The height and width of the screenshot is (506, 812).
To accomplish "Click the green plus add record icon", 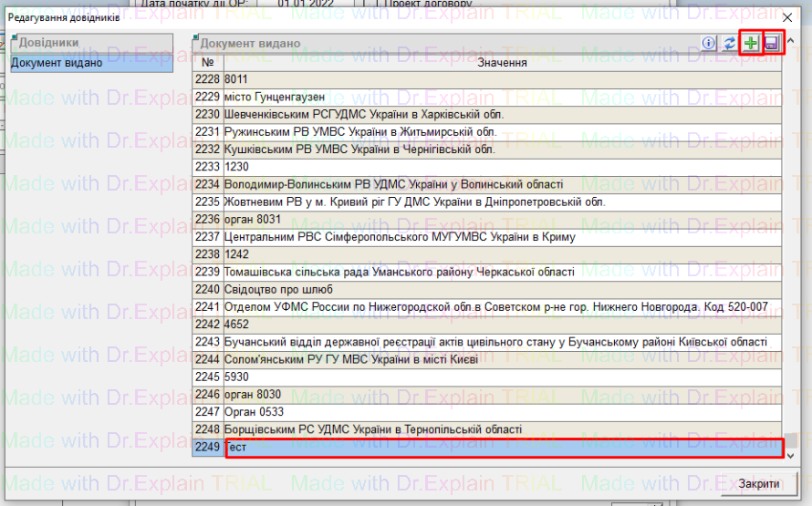I will point(751,44).
